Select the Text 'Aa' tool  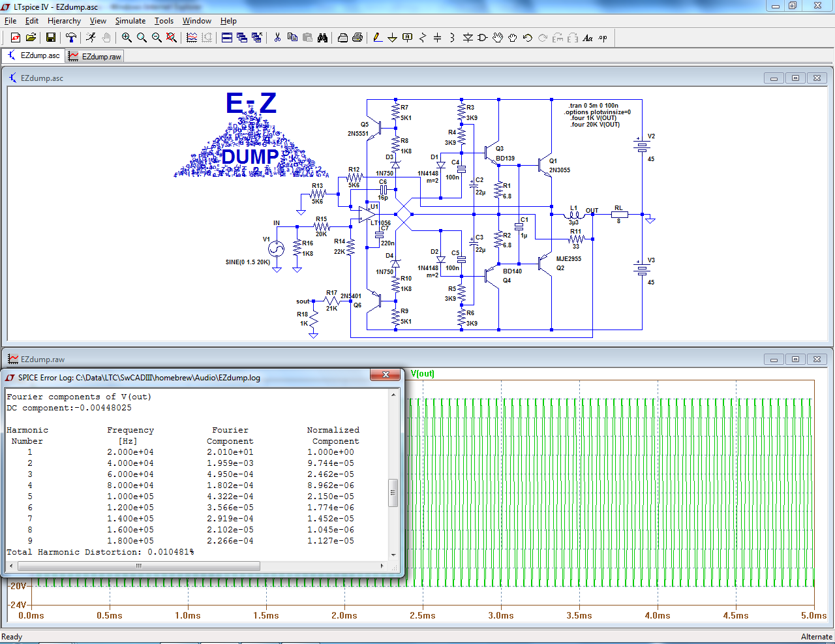(x=588, y=38)
